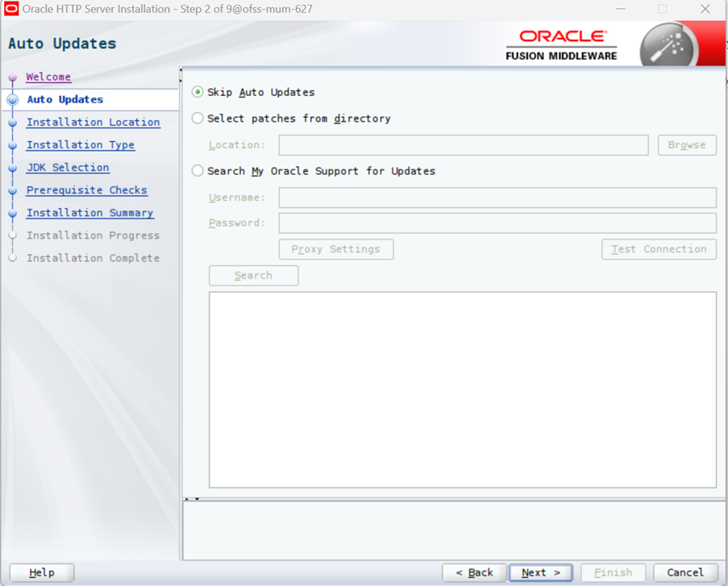
Task: Click the Installation Summary step bullet
Action: pyautogui.click(x=13, y=213)
